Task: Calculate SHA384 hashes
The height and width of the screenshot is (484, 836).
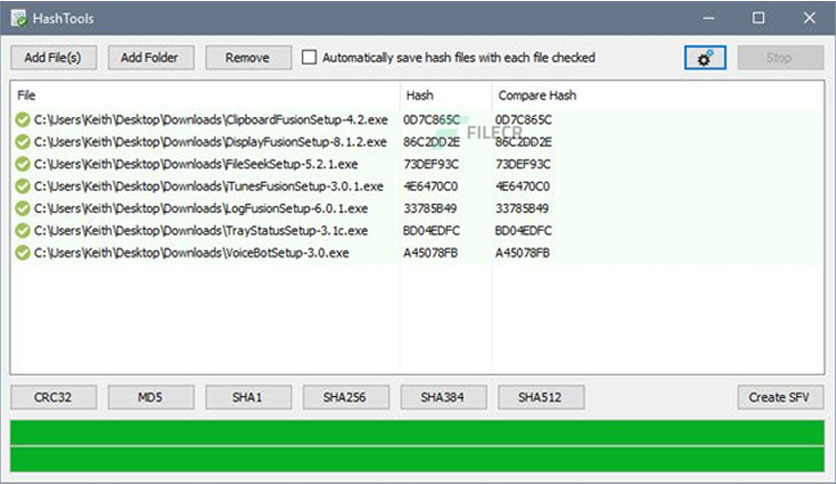Action: point(444,397)
